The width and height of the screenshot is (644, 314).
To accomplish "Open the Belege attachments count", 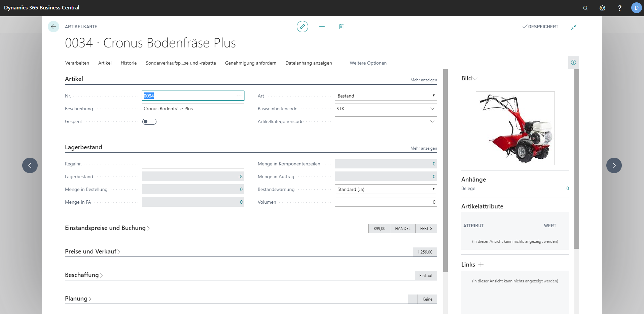I will [568, 188].
